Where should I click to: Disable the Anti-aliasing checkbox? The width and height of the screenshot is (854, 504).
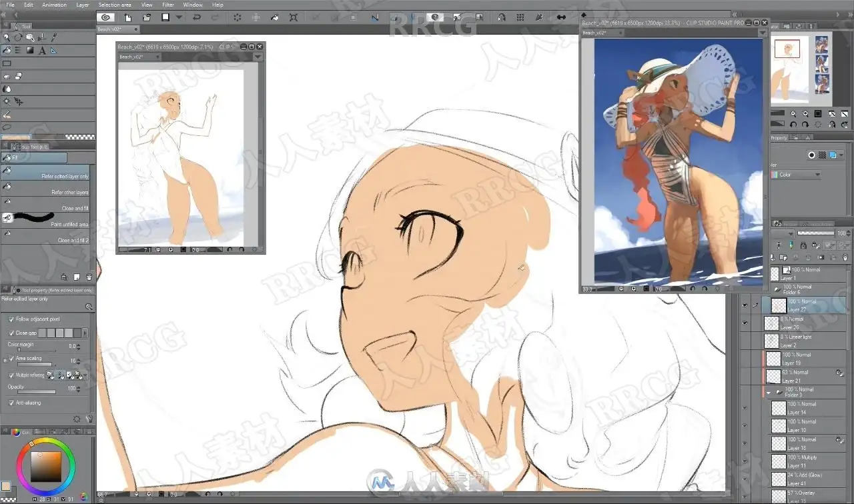pos(11,403)
